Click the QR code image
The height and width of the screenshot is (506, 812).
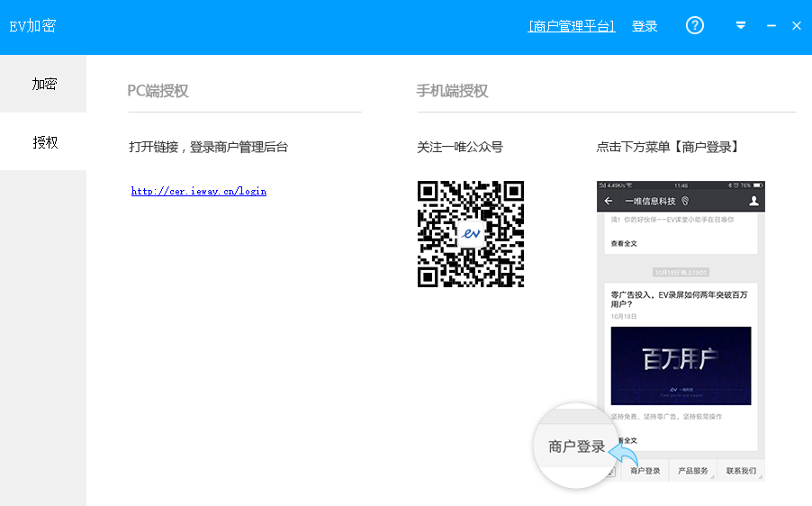pyautogui.click(x=471, y=234)
